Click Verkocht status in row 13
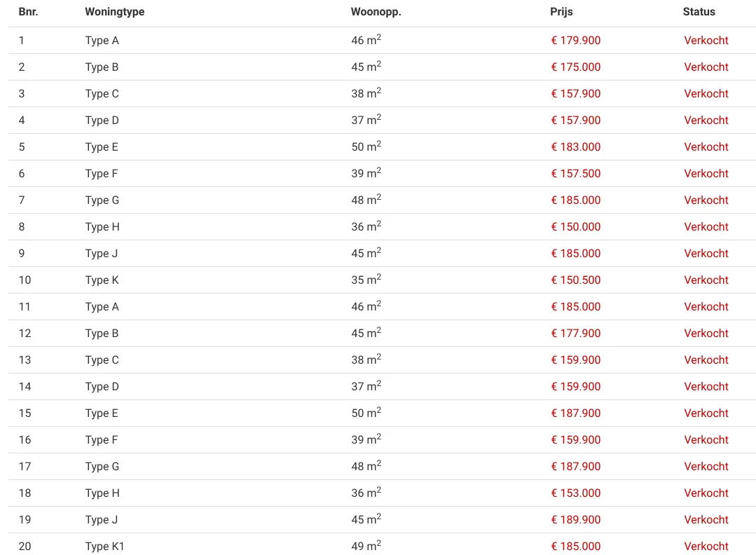This screenshot has height=555, width=756. [706, 360]
